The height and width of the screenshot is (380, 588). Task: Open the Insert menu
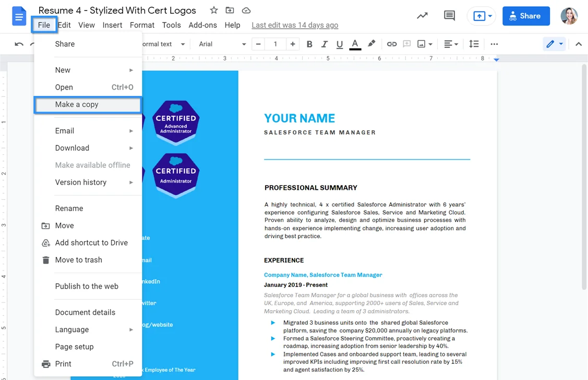point(112,25)
